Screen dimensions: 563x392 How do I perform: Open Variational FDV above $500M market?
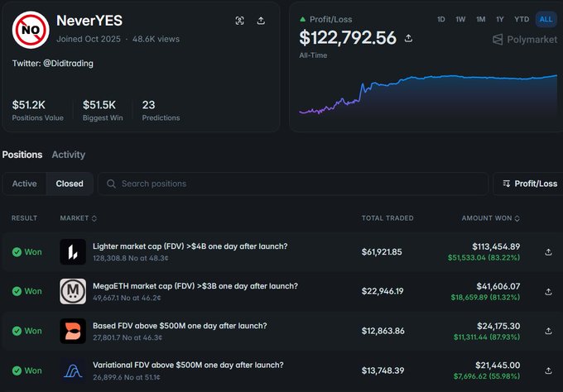(188, 365)
